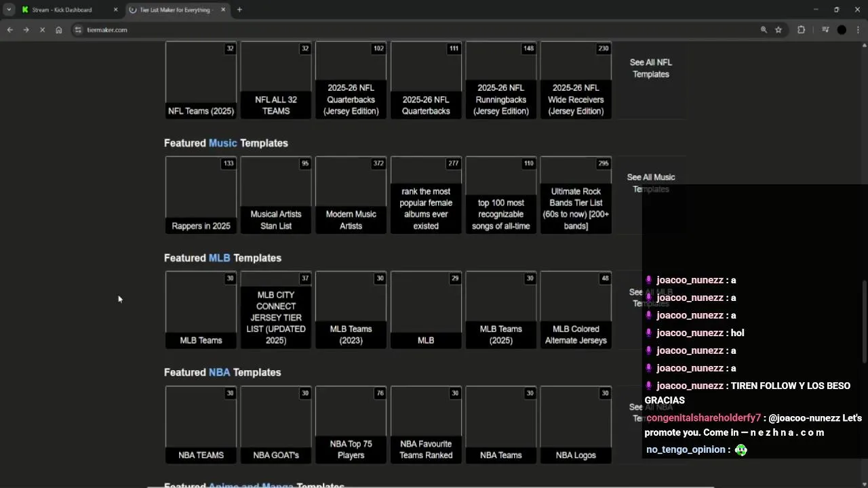868x488 pixels.
Task: Expand the tab search dropdown
Action: tap(9, 9)
